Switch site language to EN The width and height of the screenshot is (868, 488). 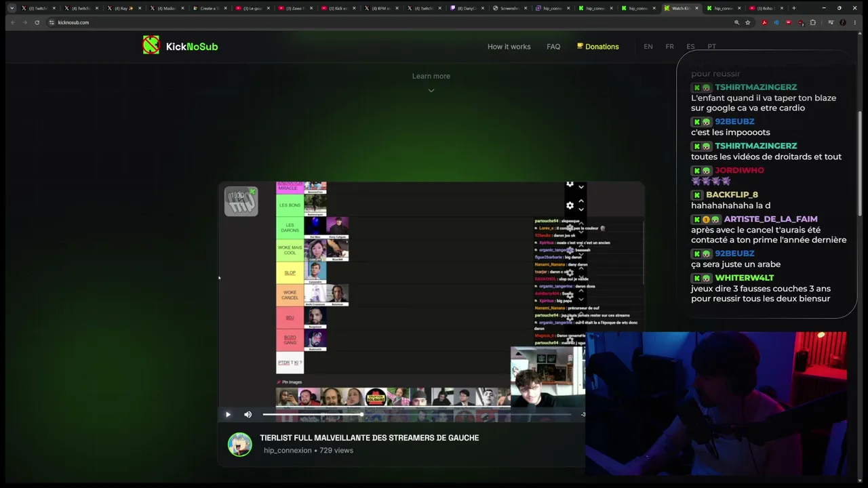[648, 47]
